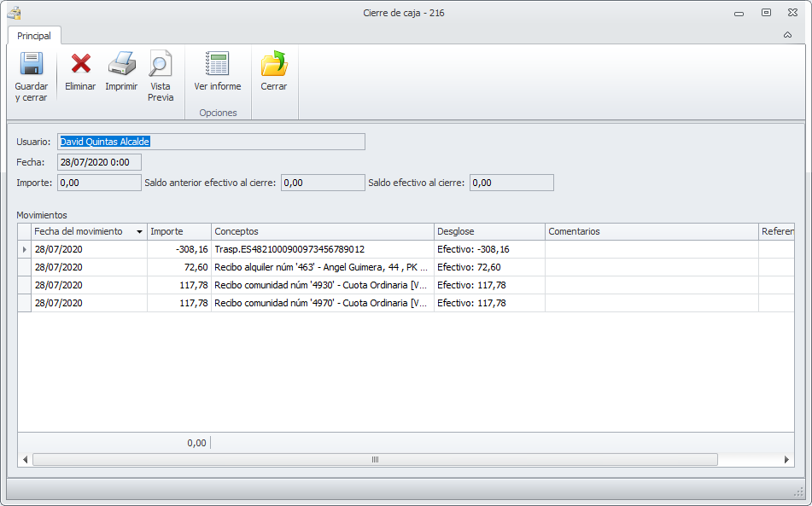Click the footer total 0,00

[x=196, y=443]
